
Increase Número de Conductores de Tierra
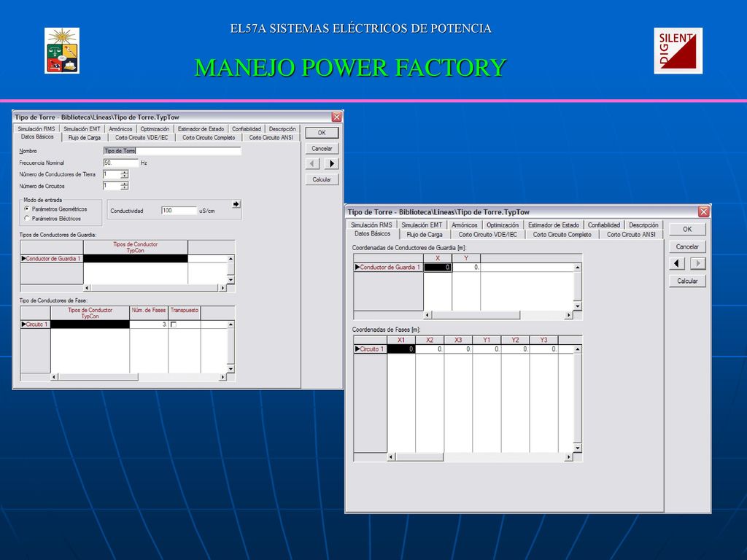click(124, 172)
